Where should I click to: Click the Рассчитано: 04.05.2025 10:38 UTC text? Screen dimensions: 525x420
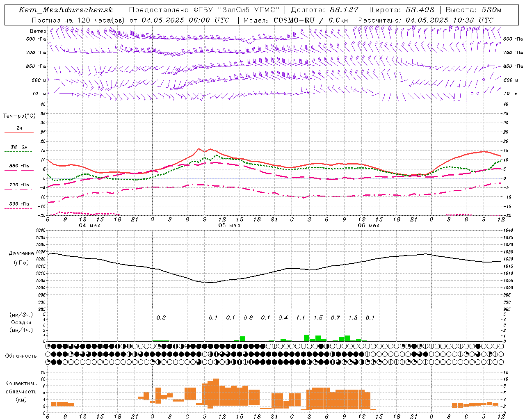pos(426,20)
